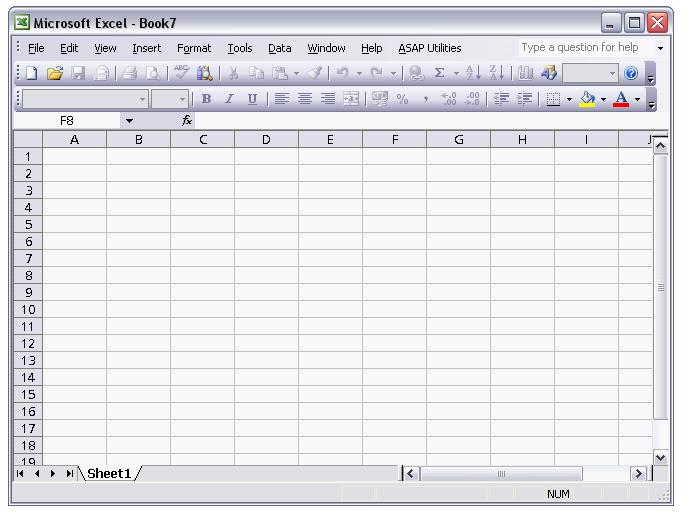Click the vertical scrollbar down arrow
The width and height of the screenshot is (689, 515).
click(x=660, y=457)
